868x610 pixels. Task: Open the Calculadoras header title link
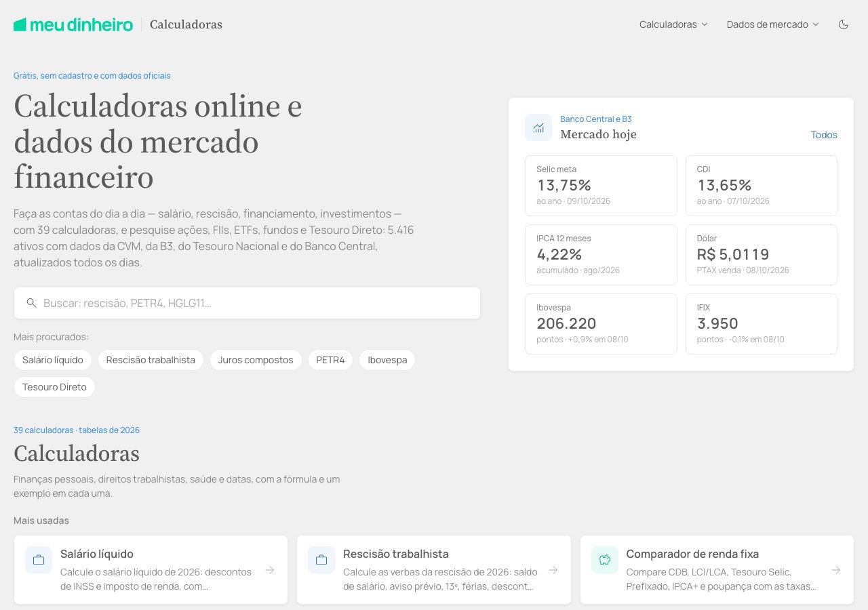pyautogui.click(x=186, y=24)
